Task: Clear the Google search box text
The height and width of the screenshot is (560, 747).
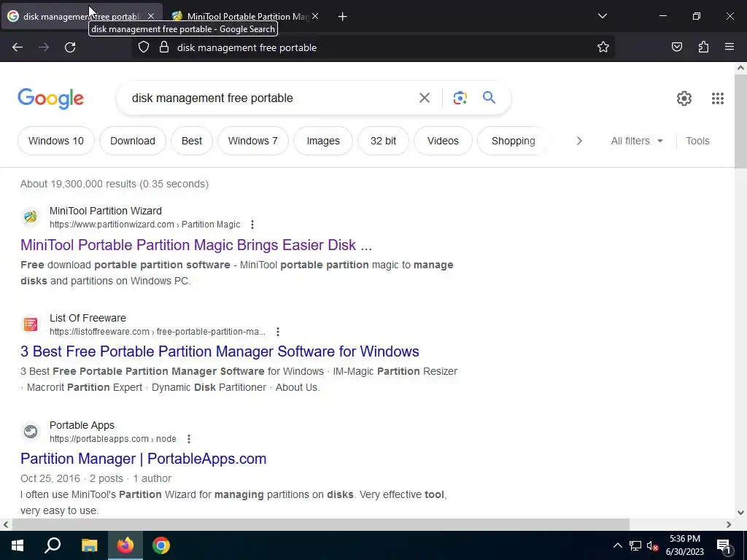Action: pyautogui.click(x=424, y=98)
